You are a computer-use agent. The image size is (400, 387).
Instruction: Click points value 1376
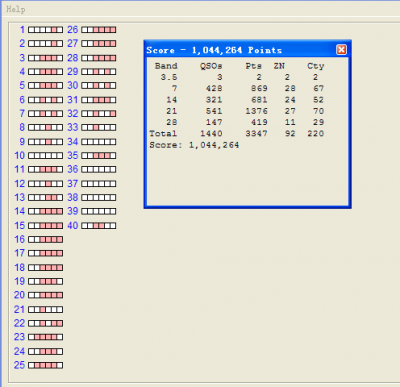pyautogui.click(x=256, y=111)
